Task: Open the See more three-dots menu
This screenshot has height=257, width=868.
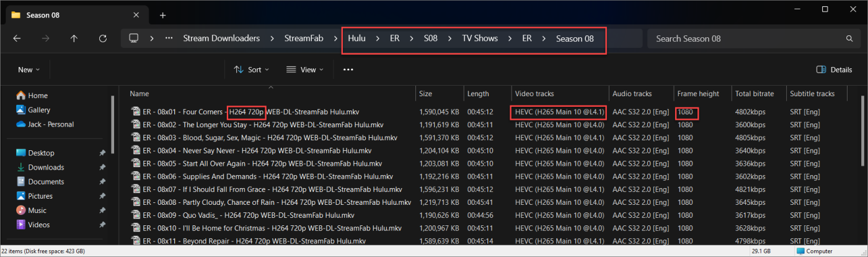Action: click(348, 70)
